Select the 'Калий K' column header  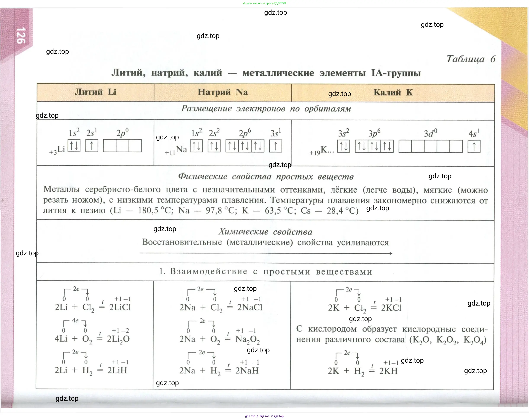pyautogui.click(x=393, y=93)
